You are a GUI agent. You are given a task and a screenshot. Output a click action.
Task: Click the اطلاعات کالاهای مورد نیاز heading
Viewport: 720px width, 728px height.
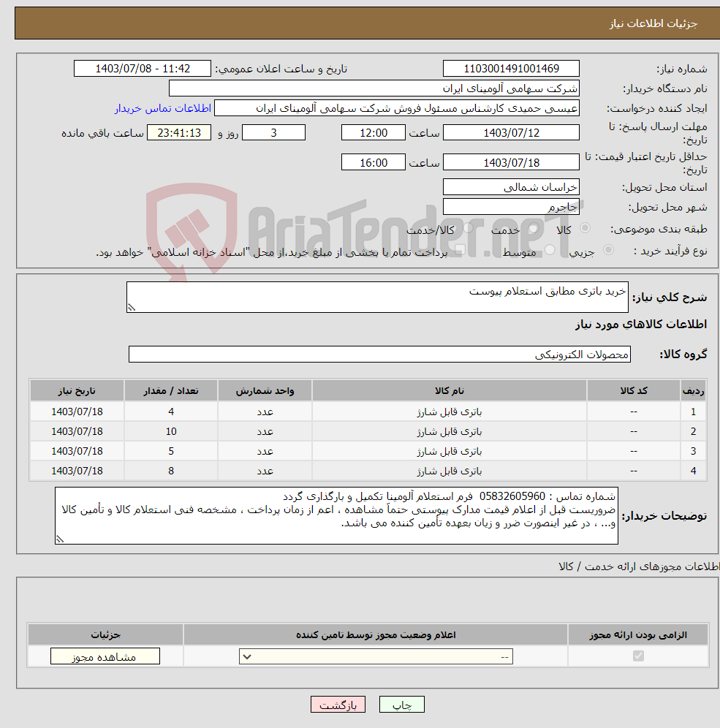pyautogui.click(x=641, y=324)
